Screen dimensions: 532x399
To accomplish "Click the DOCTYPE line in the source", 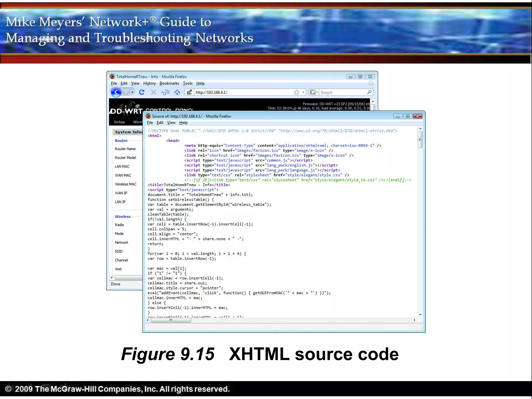I will pos(272,131).
